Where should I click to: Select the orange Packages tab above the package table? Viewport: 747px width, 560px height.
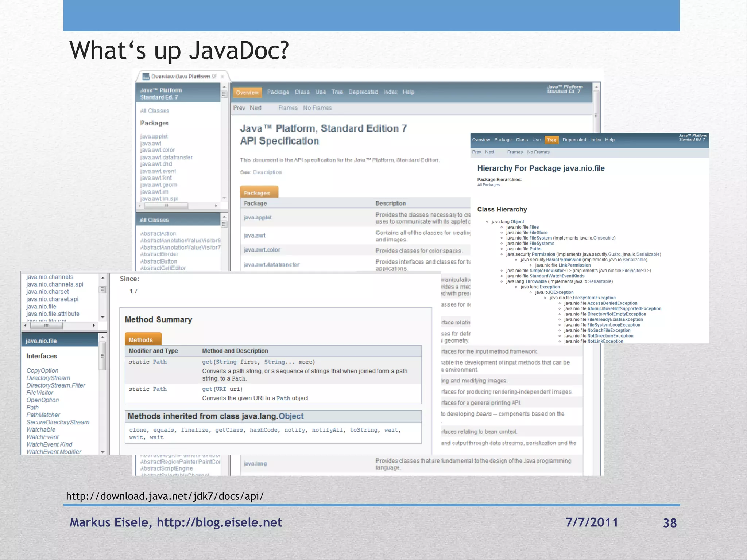[259, 192]
